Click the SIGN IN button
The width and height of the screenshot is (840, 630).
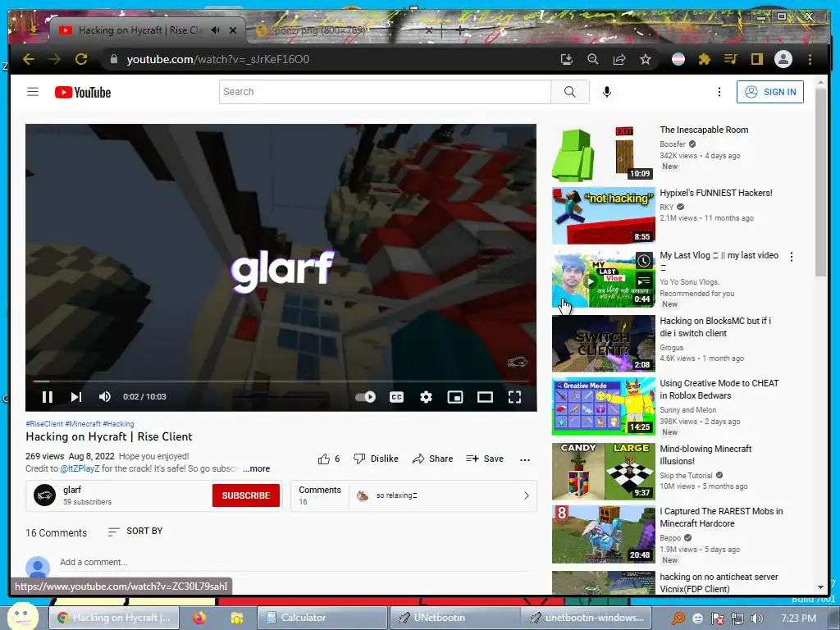(x=769, y=92)
